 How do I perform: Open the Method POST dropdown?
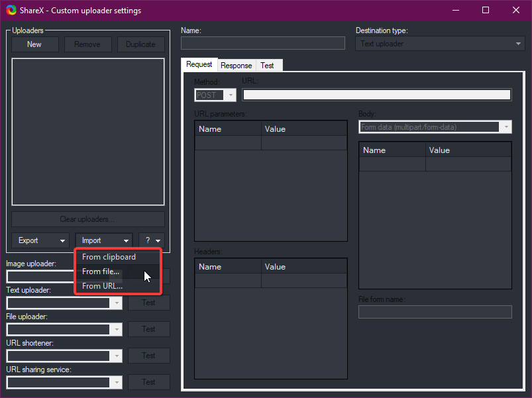[x=215, y=95]
